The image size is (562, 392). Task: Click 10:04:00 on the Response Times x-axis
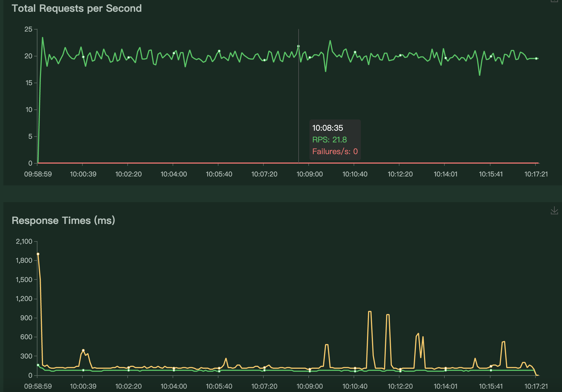click(x=174, y=386)
